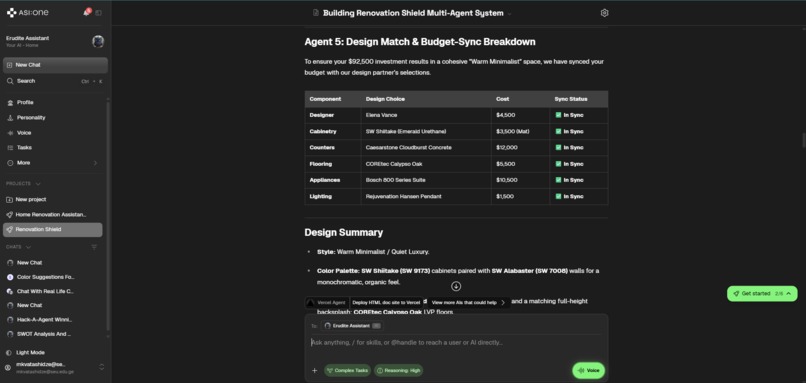Click the In Sync checkbox for Flooring
This screenshot has height=383, width=806.
558,164
